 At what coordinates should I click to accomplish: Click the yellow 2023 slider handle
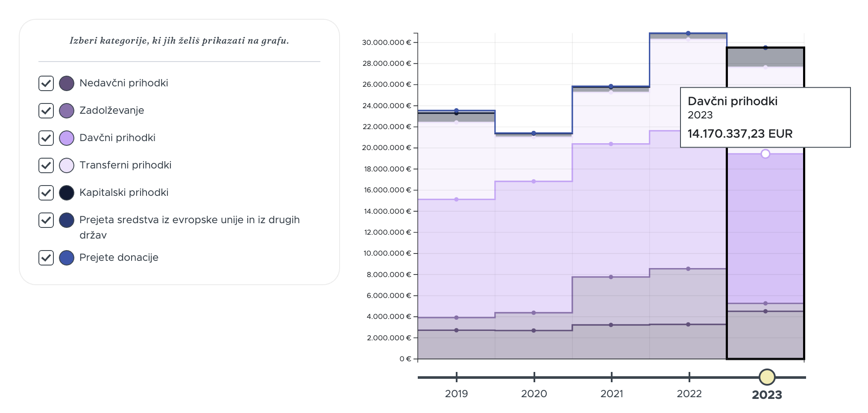pos(767,377)
